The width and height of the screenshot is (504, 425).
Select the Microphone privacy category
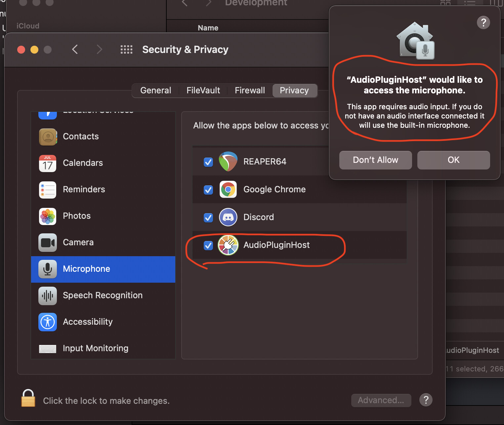(x=103, y=269)
